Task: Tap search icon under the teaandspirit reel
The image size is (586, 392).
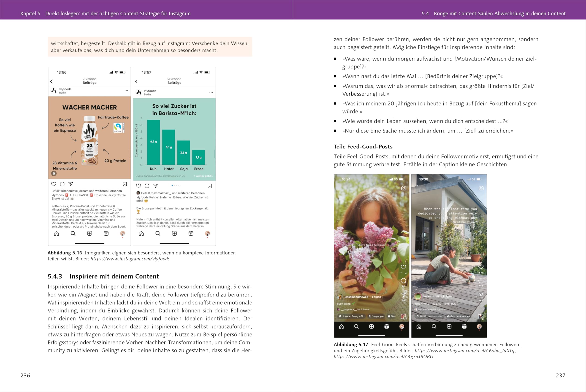Action: [434, 327]
